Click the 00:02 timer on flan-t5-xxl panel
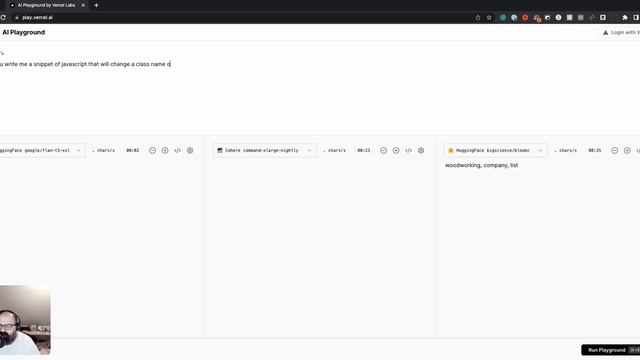Viewport: 640px width, 360px height. coord(133,151)
